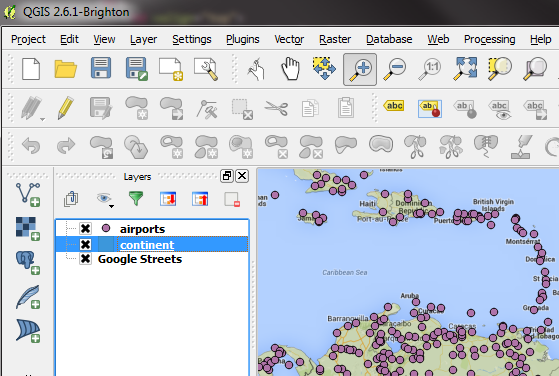The width and height of the screenshot is (559, 376).
Task: Click the Offset Curve icon
Action: [x=381, y=144]
